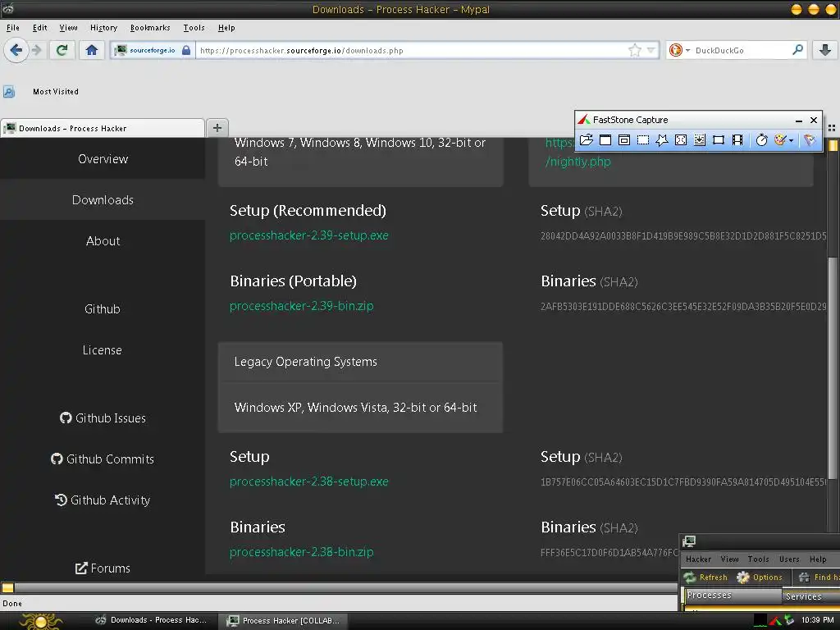Select rectangular region capture in FastStone
Screen dimensions: 840x630
click(x=643, y=139)
